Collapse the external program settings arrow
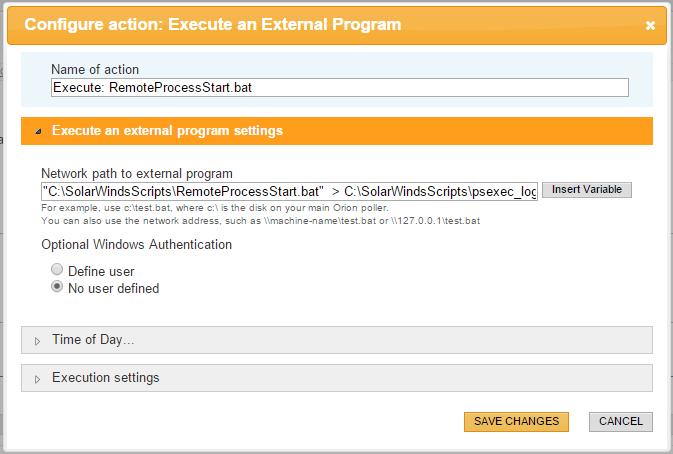 [38, 131]
